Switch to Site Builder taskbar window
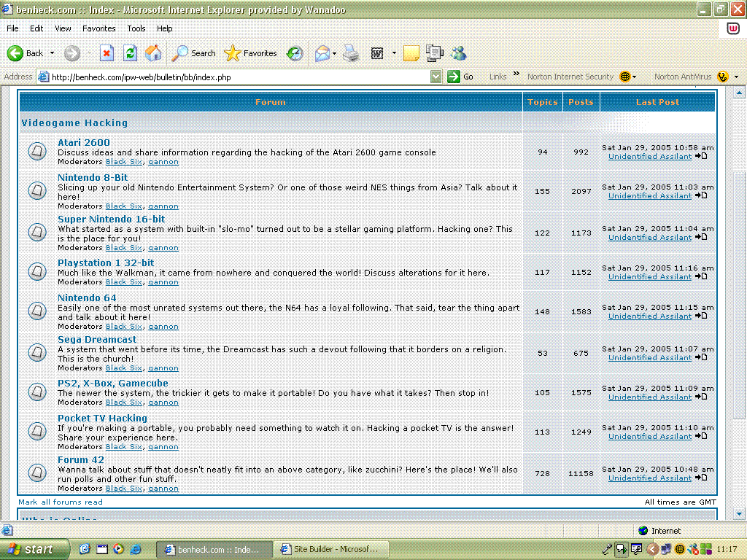Screen dimensions: 747x560 coord(332,549)
